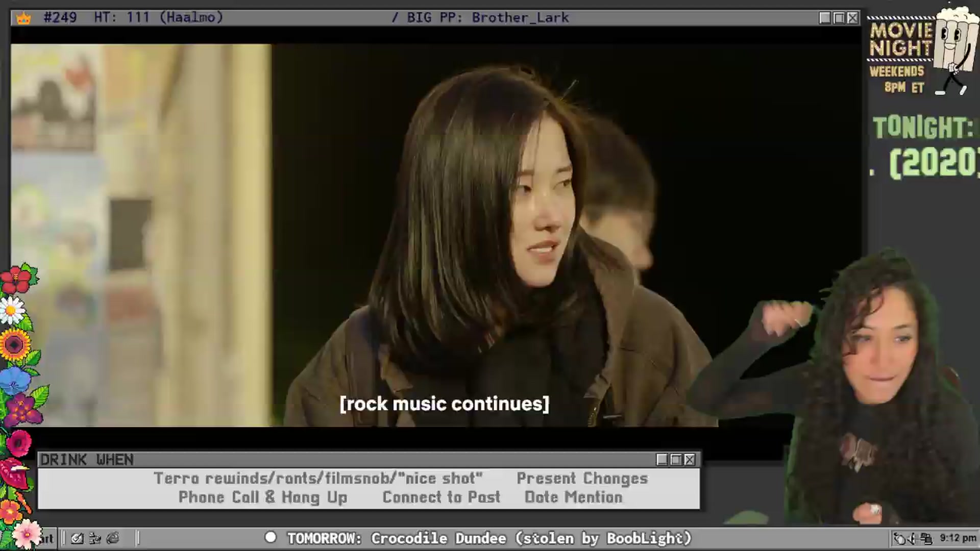Launch the Internet Explorer quick-launch icon

click(x=113, y=538)
